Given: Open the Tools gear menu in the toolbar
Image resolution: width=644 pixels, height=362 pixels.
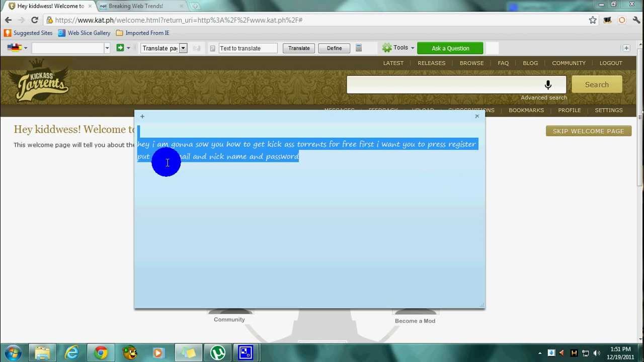Looking at the screenshot, I should [398, 48].
